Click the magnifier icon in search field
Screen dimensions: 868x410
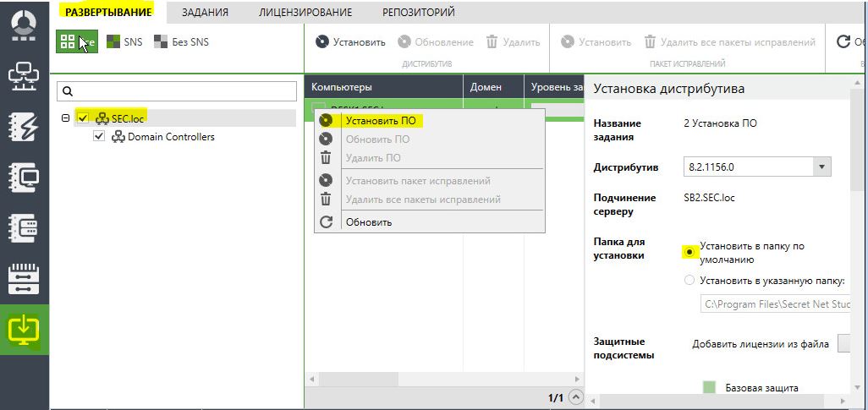[68, 91]
